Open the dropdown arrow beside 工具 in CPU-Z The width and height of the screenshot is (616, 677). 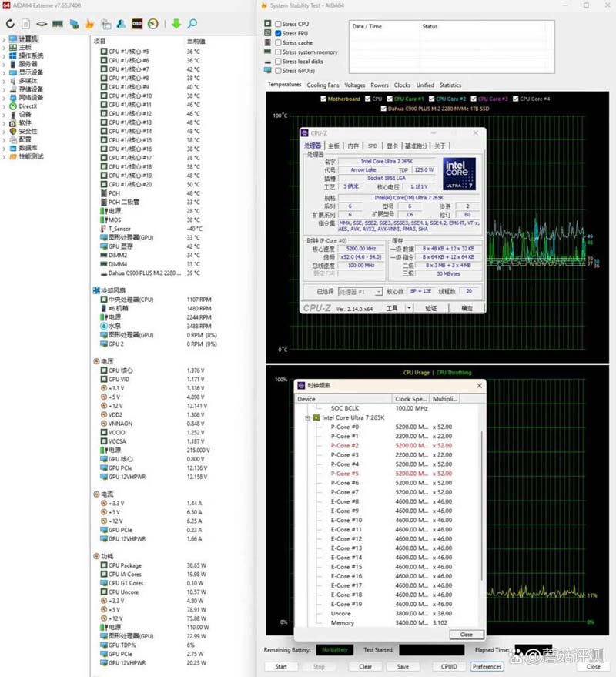pyautogui.click(x=409, y=308)
